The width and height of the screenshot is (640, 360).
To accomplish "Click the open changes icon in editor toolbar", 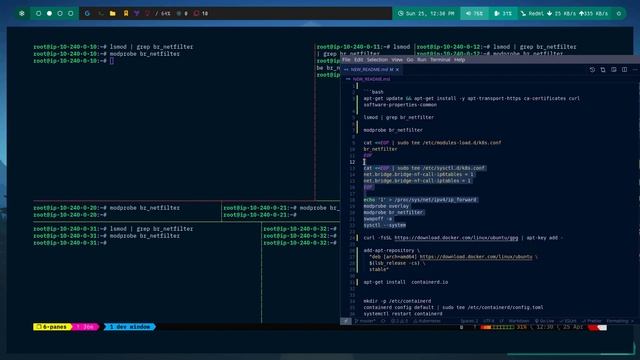I will click(x=603, y=70).
